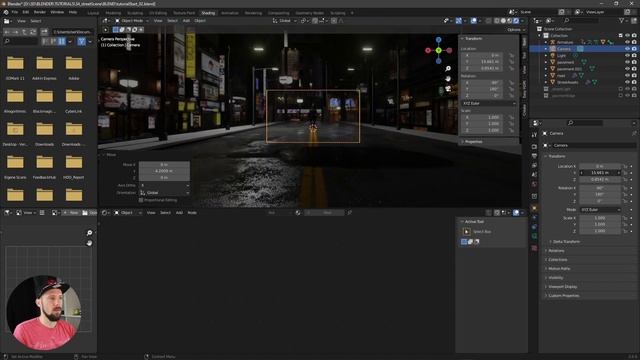Click the Add menu in the viewport header

pos(186,20)
